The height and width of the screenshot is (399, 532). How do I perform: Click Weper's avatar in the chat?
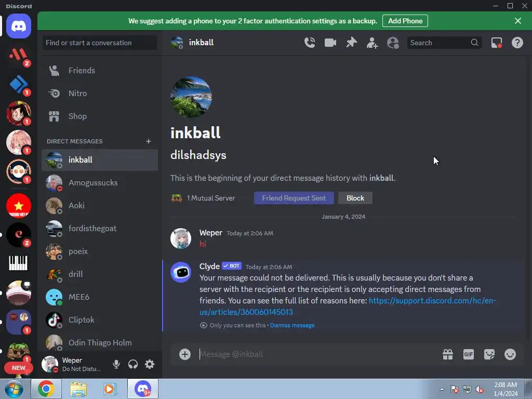coord(181,238)
